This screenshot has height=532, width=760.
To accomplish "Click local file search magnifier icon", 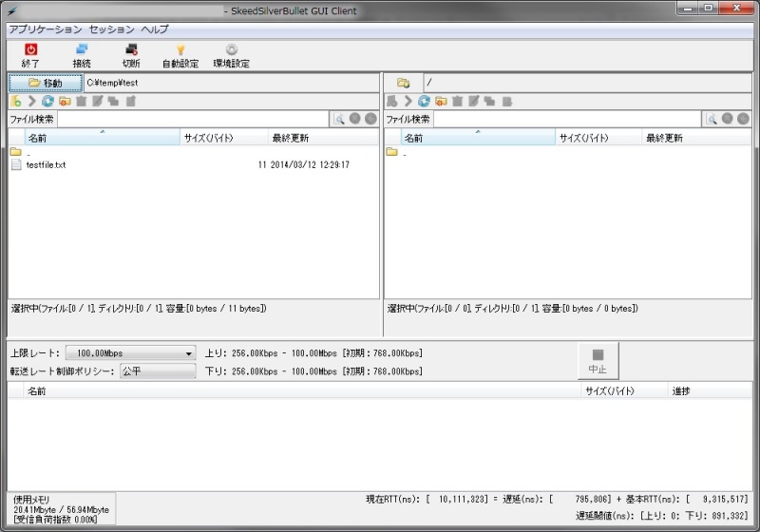I will [x=339, y=119].
